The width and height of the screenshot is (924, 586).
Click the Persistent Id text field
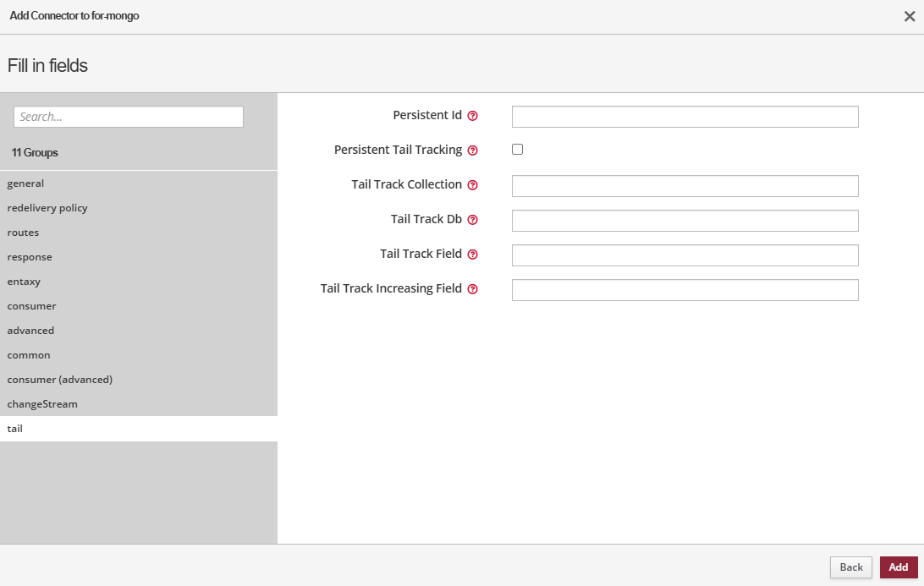click(685, 117)
